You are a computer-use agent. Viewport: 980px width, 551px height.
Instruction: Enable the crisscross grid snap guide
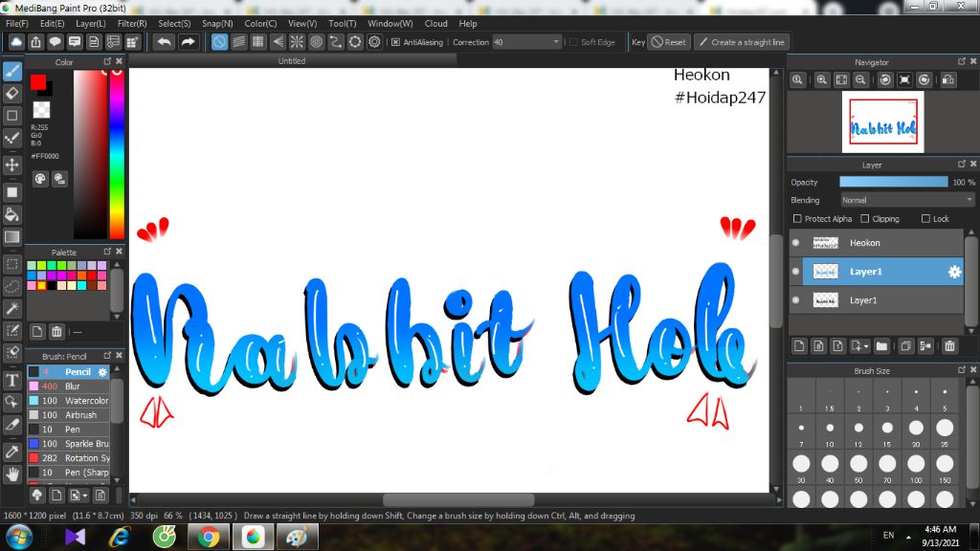pyautogui.click(x=258, y=42)
